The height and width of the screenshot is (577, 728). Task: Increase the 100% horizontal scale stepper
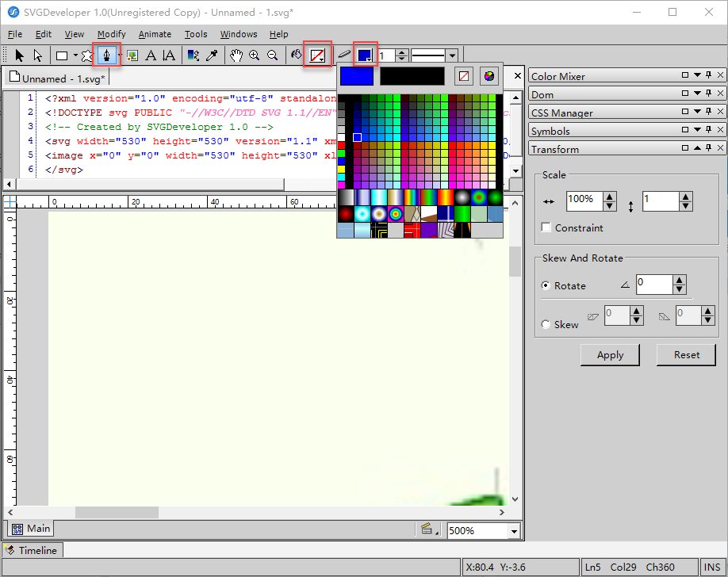(610, 197)
